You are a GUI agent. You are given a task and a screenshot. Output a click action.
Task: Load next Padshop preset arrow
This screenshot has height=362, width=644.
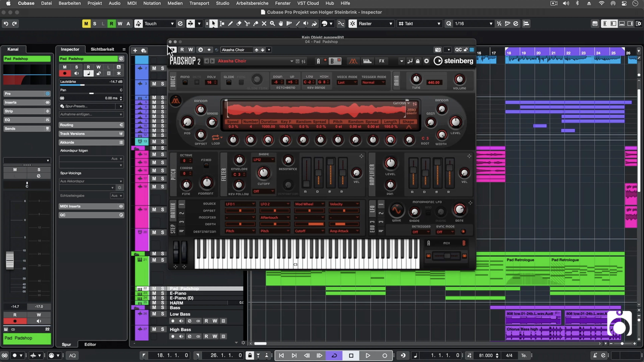click(212, 61)
